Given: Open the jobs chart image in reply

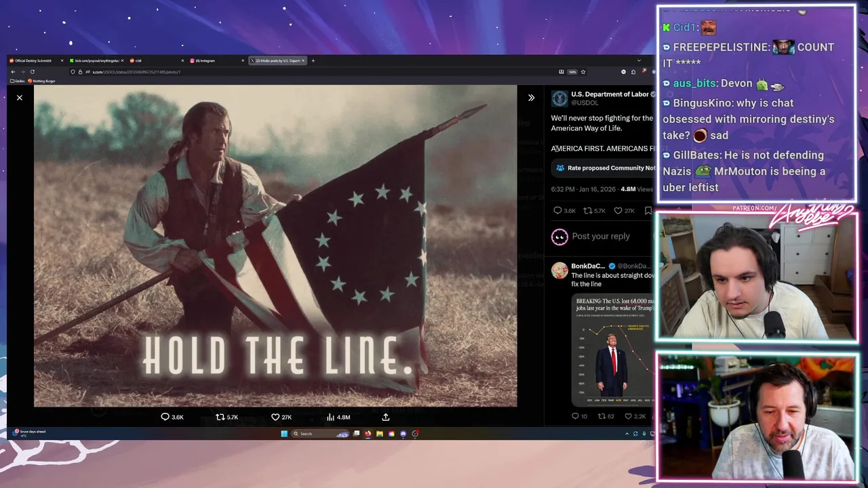Looking at the screenshot, I should (x=613, y=349).
